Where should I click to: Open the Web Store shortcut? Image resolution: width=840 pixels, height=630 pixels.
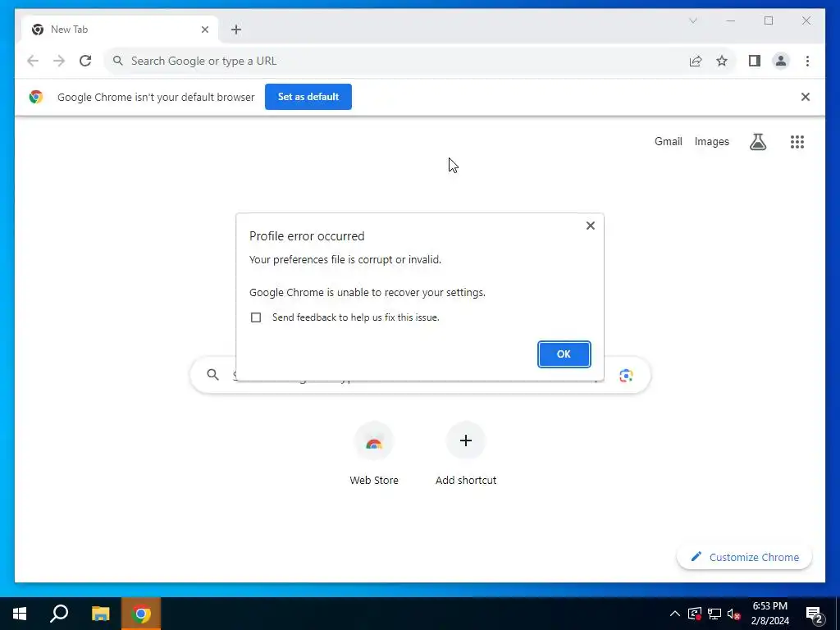click(374, 454)
